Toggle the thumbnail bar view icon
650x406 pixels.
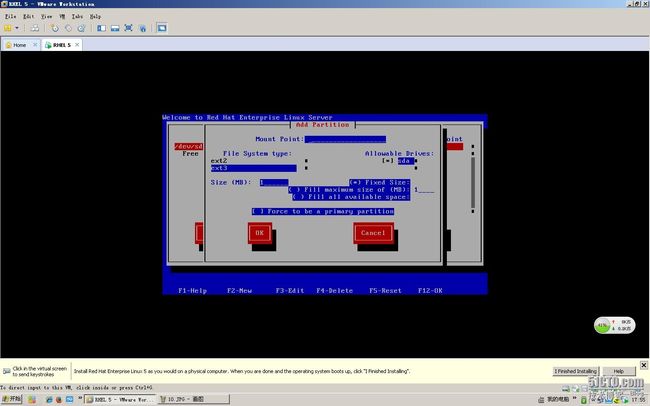[x=115, y=28]
